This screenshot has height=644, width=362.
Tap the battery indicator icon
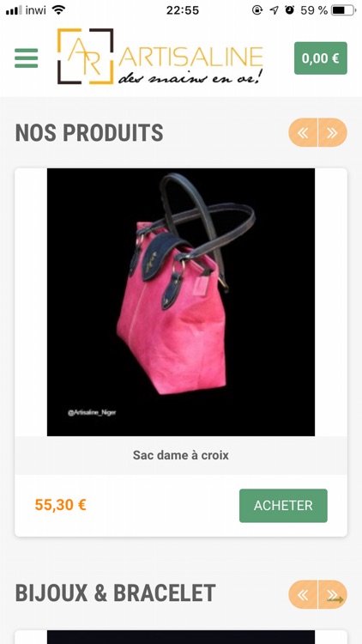tap(344, 9)
